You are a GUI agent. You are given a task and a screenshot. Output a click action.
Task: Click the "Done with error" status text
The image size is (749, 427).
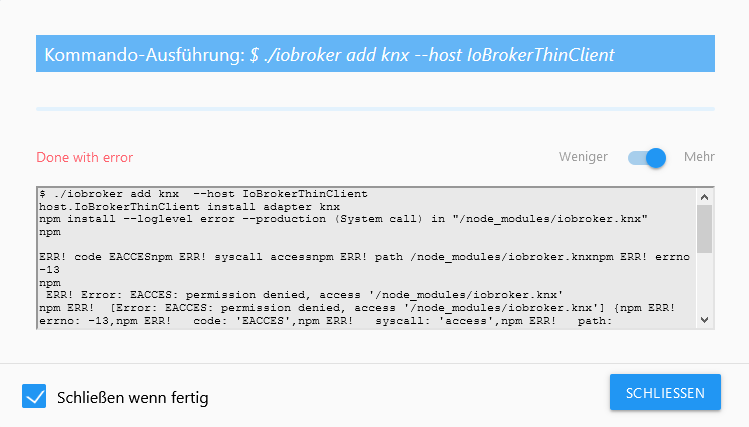point(84,157)
